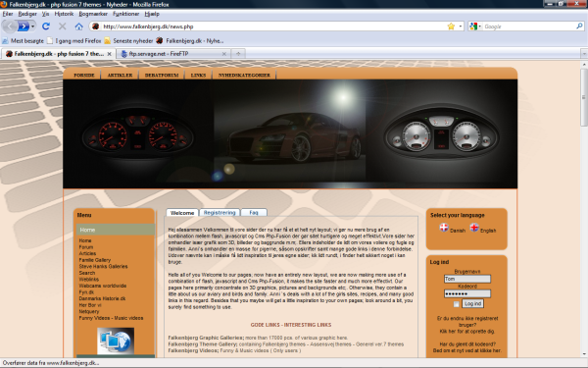The image size is (588, 368).
Task: Bookmark this page with the star icon
Action: [451, 26]
